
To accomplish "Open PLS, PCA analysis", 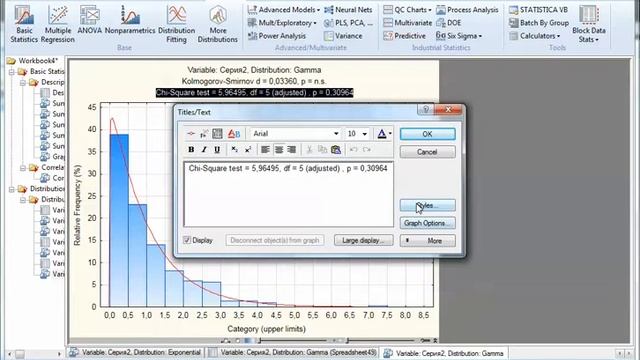I will pyautogui.click(x=349, y=23).
